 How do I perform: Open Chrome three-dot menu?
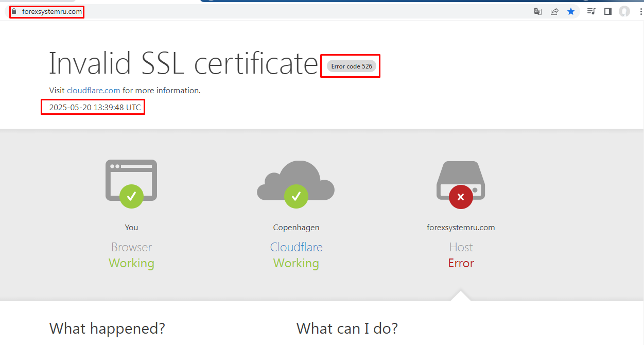[639, 11]
